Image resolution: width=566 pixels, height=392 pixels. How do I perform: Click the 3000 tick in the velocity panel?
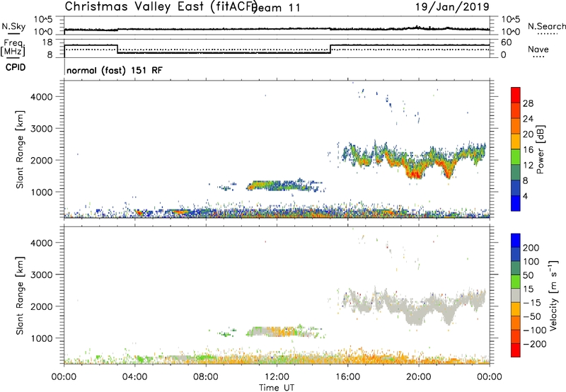point(42,275)
